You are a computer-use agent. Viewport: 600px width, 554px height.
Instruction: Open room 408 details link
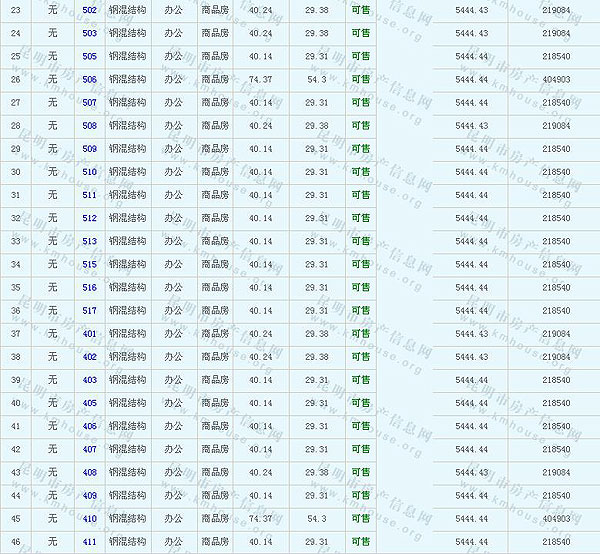[x=90, y=472]
